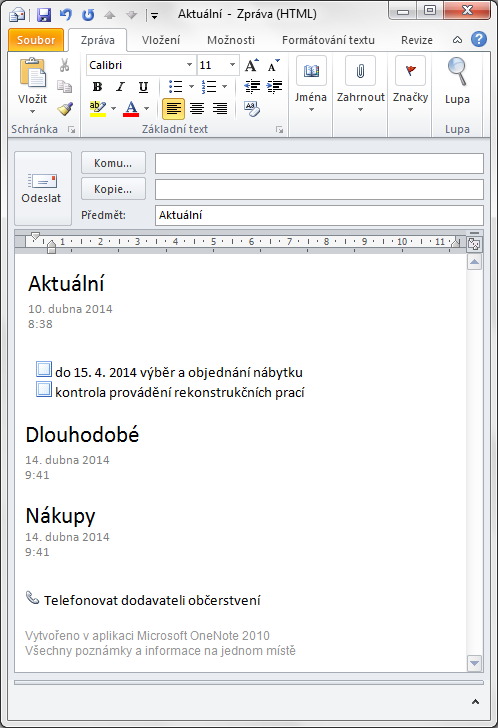Switch to the Zpráva tab
Screen dimensions: 498x728
point(97,40)
